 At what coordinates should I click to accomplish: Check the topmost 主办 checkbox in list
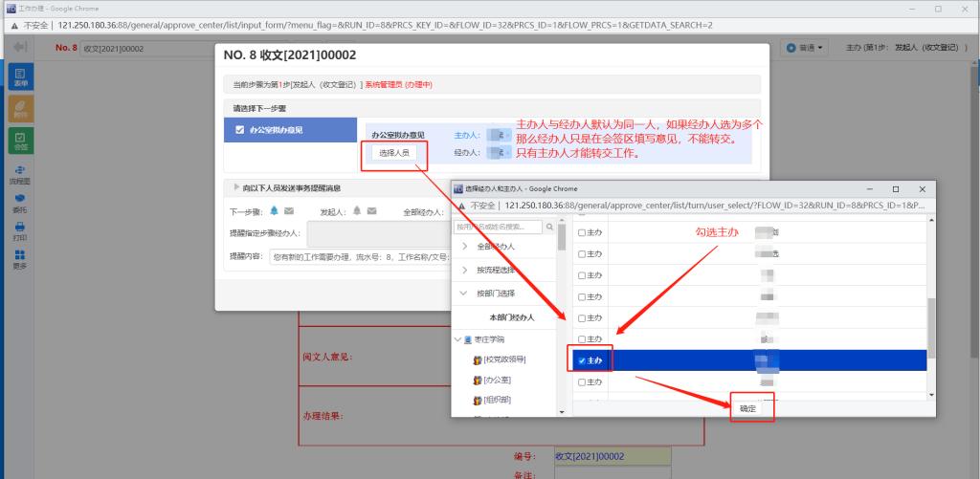pyautogui.click(x=582, y=232)
